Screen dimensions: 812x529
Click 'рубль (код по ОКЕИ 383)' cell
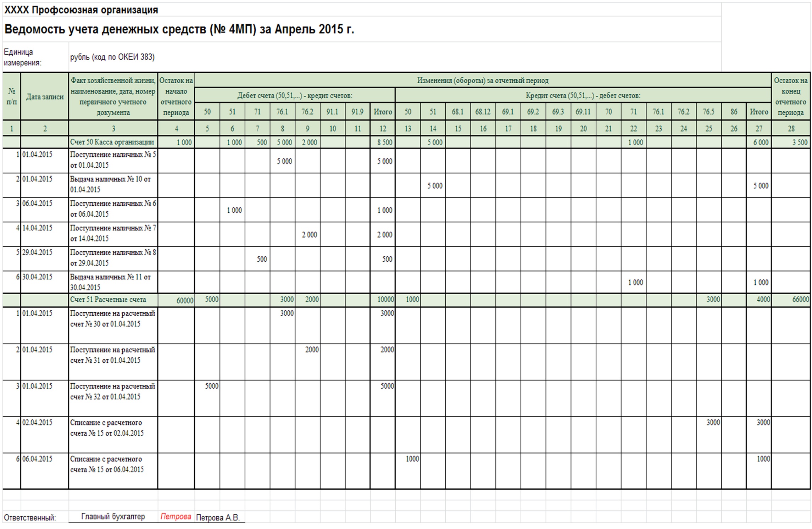coord(112,57)
